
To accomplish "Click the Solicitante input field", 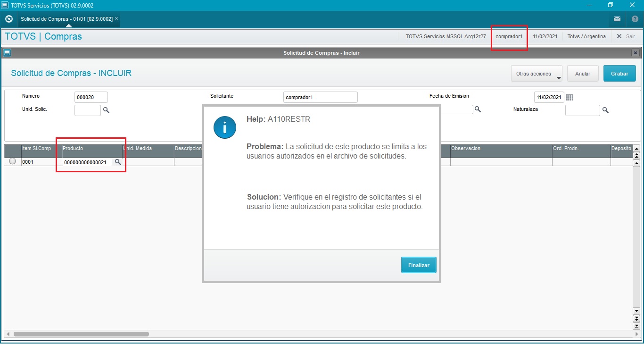I will [321, 97].
